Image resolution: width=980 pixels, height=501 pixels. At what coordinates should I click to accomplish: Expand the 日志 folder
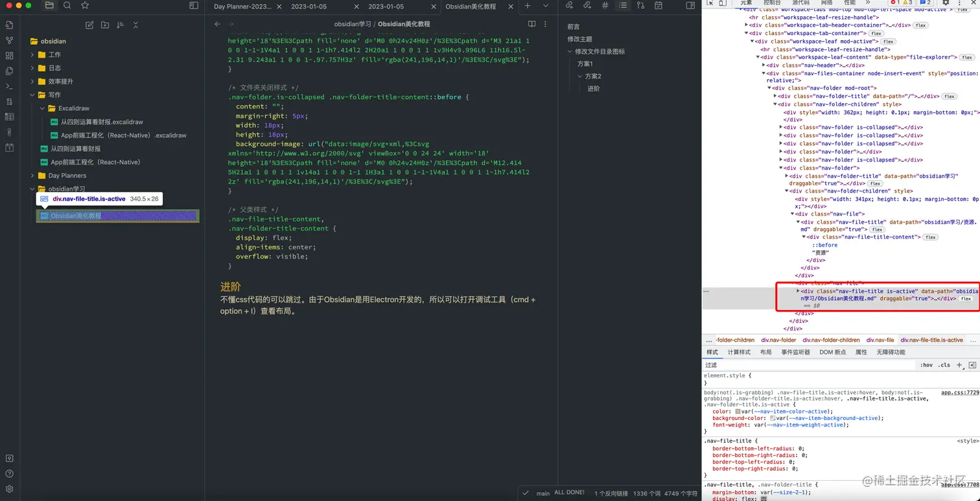(x=32, y=68)
